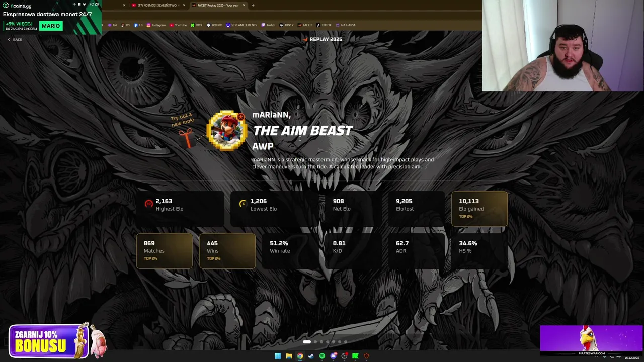Screen dimensions: 644x362
Task: Open the TIKTOK bookmark
Action: point(324,25)
